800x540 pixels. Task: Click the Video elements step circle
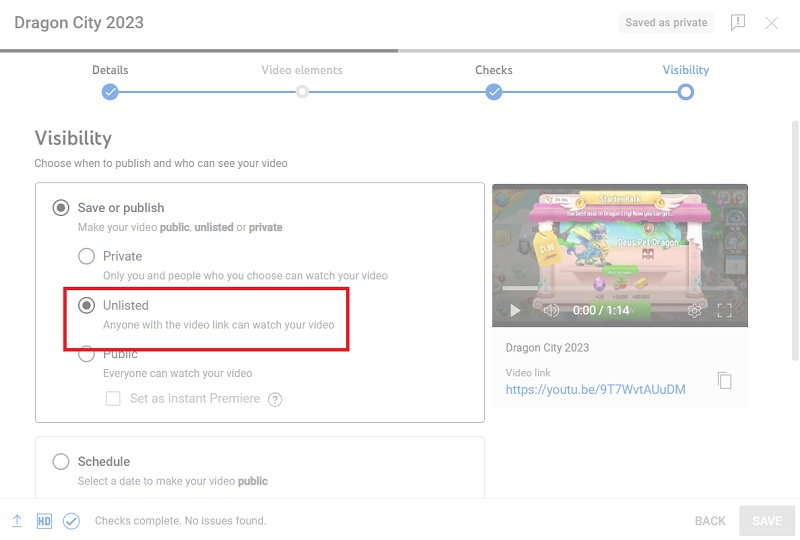point(302,92)
